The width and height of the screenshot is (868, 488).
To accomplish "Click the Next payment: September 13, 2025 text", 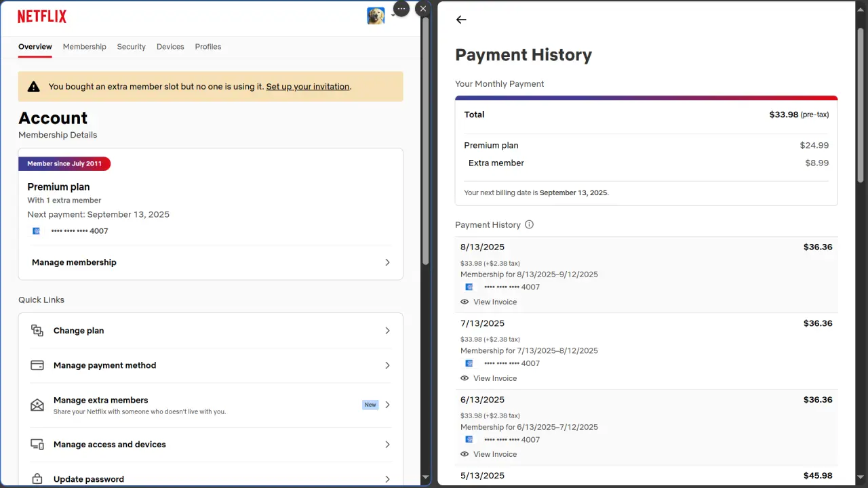I will click(98, 214).
